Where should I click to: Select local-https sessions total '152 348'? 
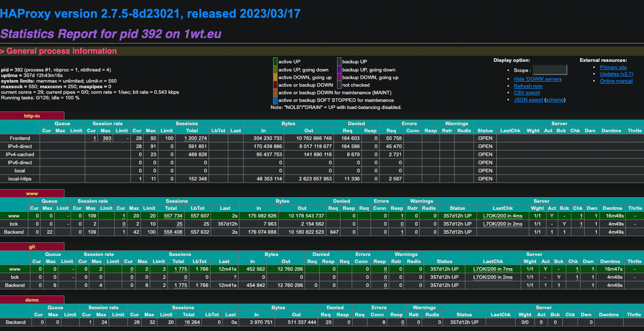[197, 179]
